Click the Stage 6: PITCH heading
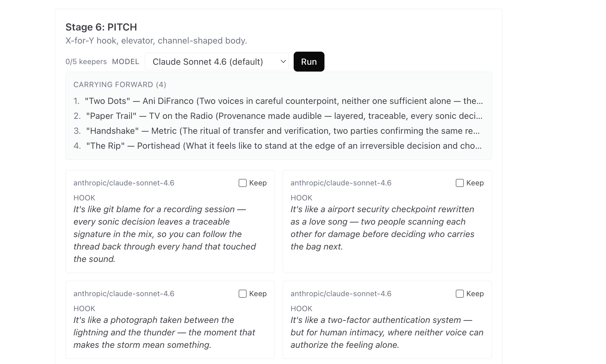Screen dimensions: 606x364 point(101,27)
